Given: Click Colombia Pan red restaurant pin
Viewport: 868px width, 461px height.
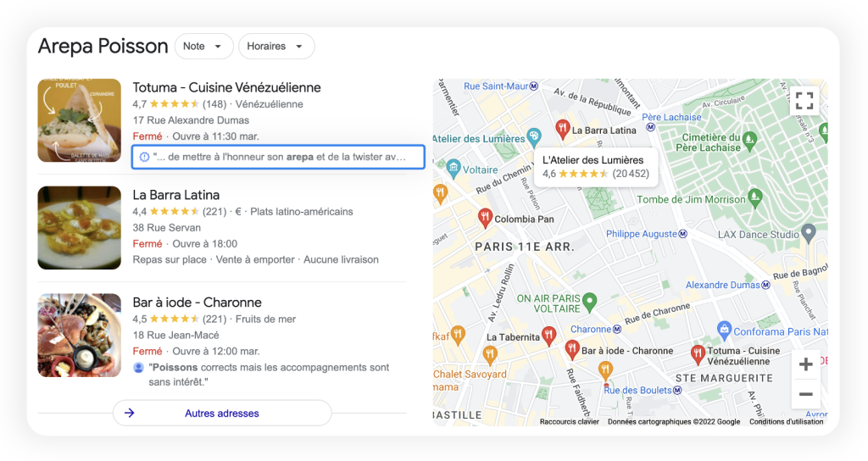Looking at the screenshot, I should tap(485, 218).
